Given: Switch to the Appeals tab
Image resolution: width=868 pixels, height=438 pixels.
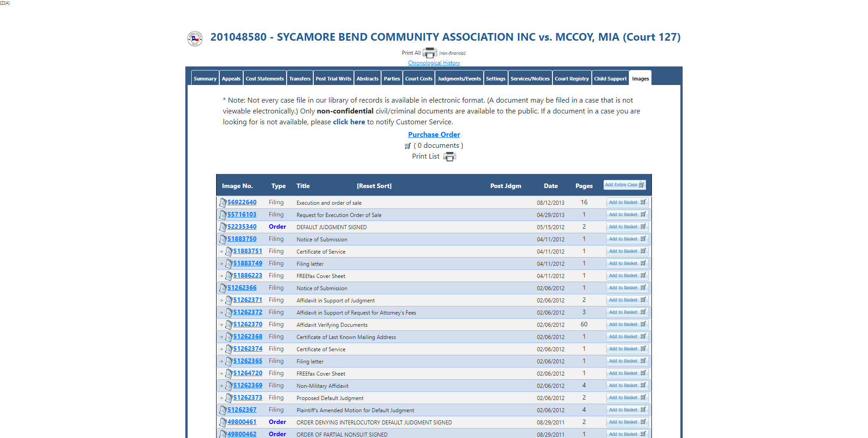Looking at the screenshot, I should pyautogui.click(x=231, y=78).
